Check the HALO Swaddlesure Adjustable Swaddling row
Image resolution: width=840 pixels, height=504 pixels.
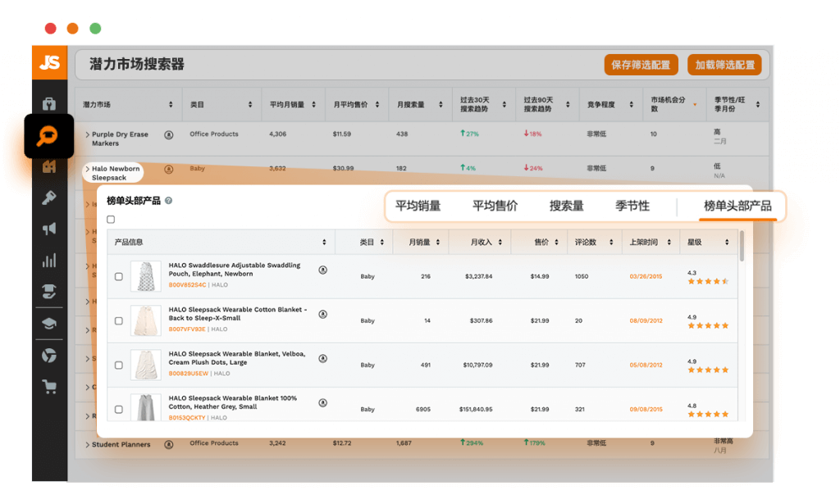coord(119,277)
